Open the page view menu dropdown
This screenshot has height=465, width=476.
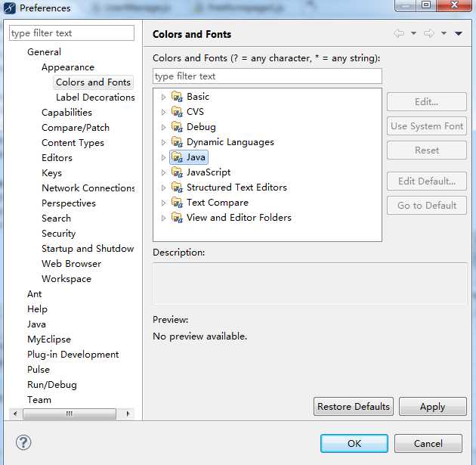[459, 33]
